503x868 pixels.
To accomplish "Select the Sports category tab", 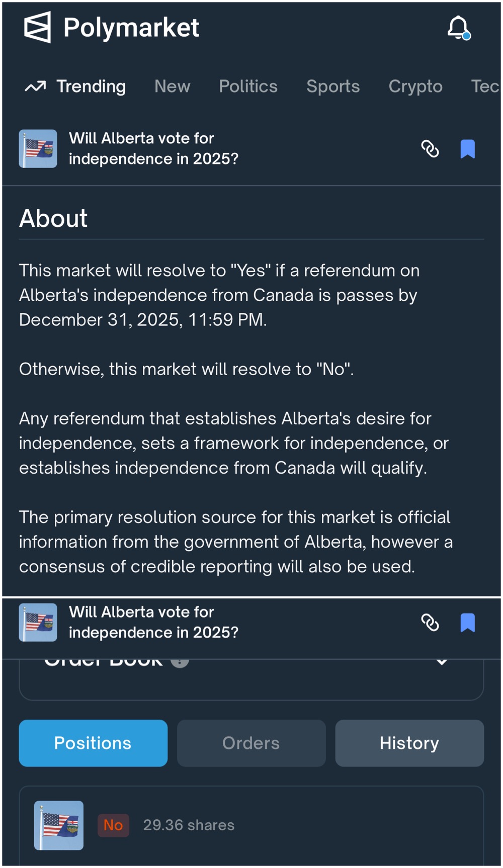I will coord(333,86).
